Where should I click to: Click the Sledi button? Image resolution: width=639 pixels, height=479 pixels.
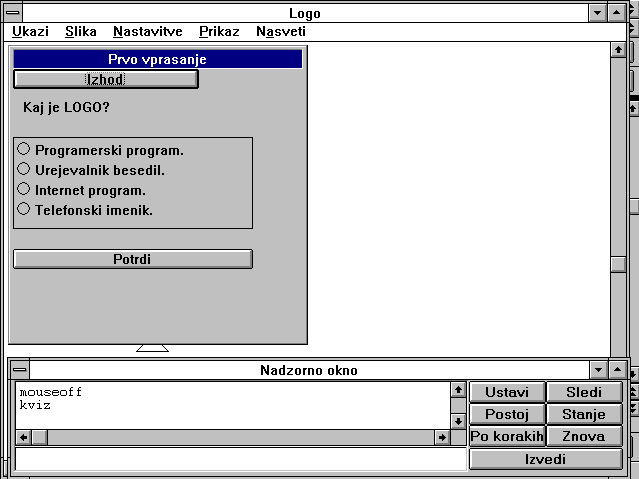click(x=584, y=392)
